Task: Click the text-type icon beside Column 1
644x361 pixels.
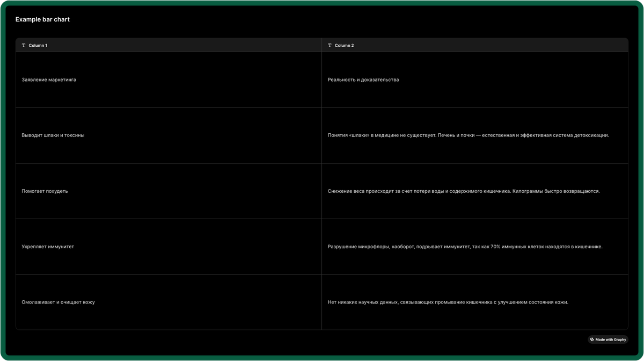Action: (24, 46)
